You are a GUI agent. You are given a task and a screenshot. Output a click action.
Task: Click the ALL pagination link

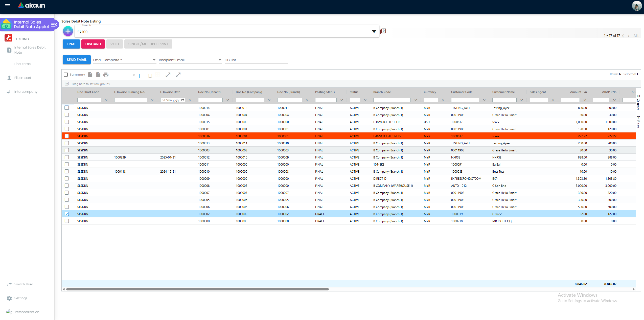636,36
